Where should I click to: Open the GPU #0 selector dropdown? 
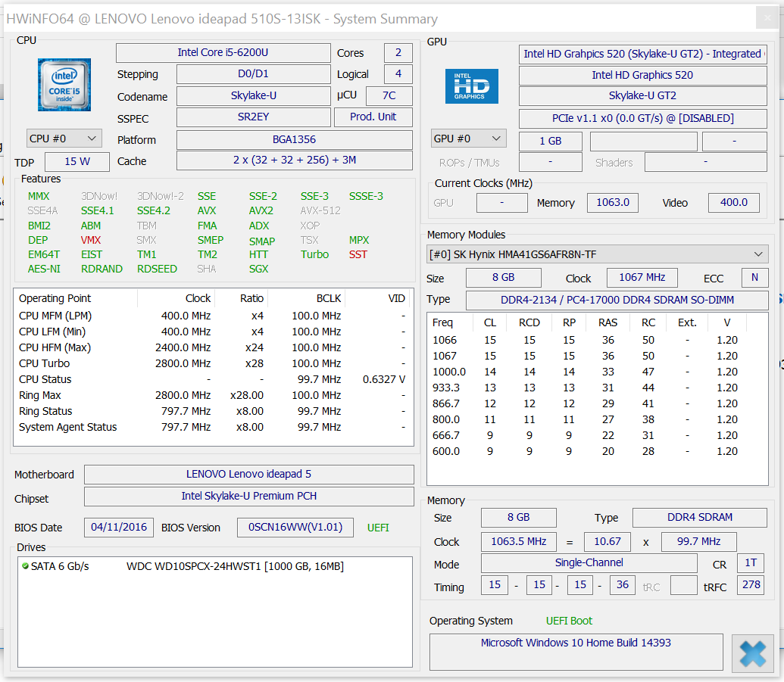pos(468,139)
